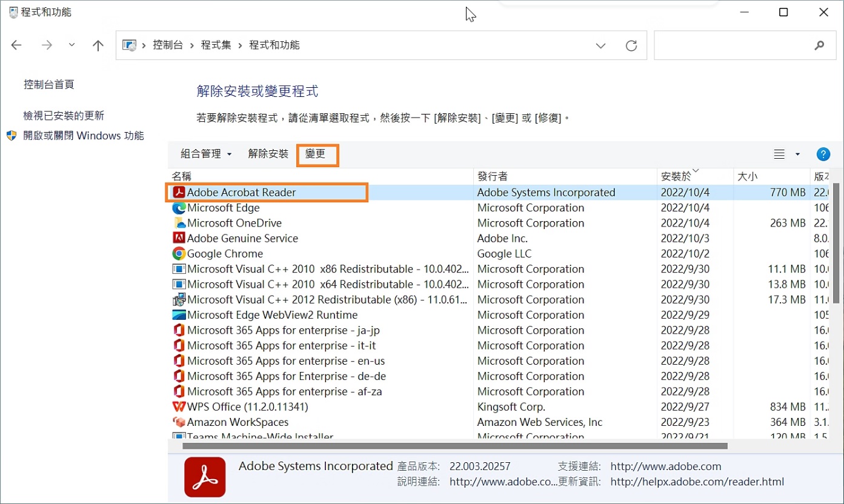Screen dimensions: 844x504
Task: Click 程式和功能 in the breadcrumb path
Action: click(274, 45)
